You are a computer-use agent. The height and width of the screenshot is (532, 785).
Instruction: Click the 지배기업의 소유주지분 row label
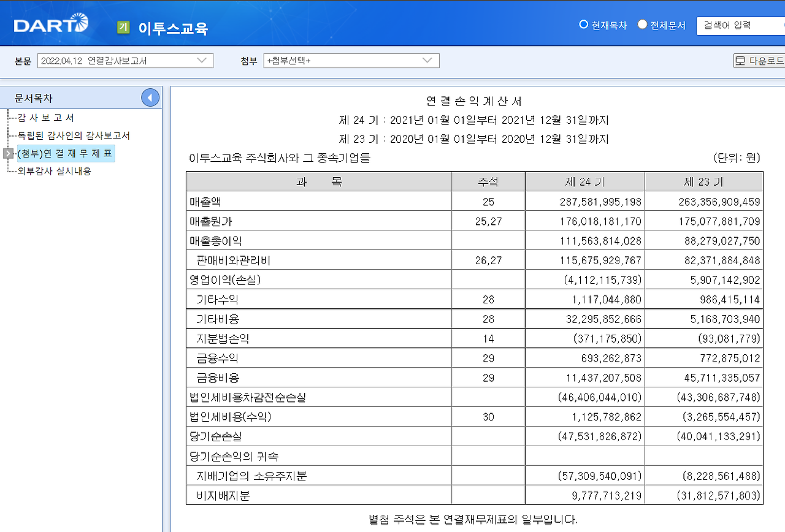[251, 476]
